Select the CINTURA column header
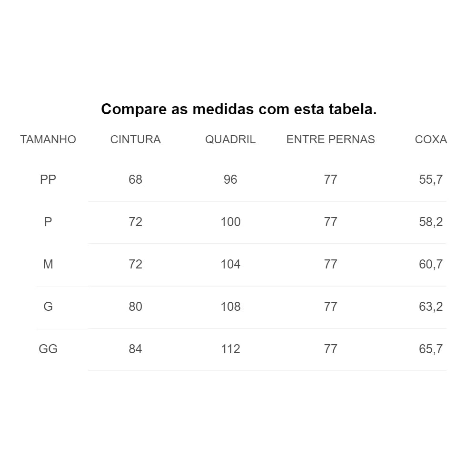This screenshot has width=476, height=476. click(135, 139)
